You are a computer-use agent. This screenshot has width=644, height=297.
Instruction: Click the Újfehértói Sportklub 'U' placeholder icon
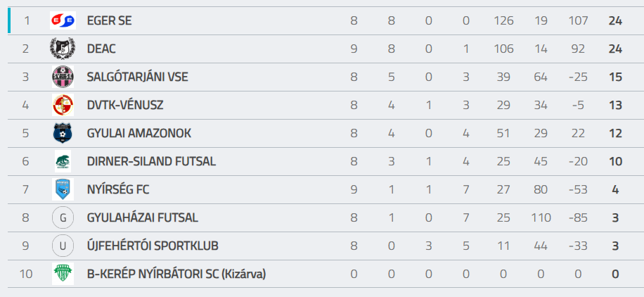pos(63,246)
